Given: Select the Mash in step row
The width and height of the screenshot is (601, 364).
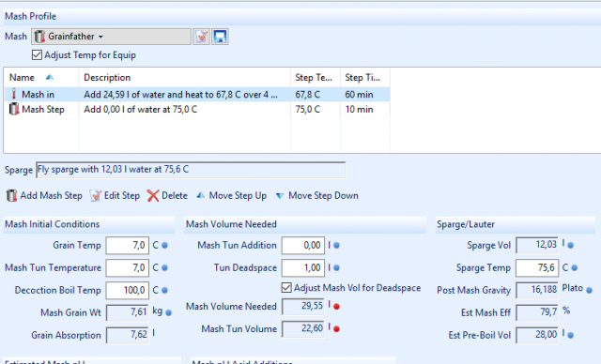Looking at the screenshot, I should [197, 95].
